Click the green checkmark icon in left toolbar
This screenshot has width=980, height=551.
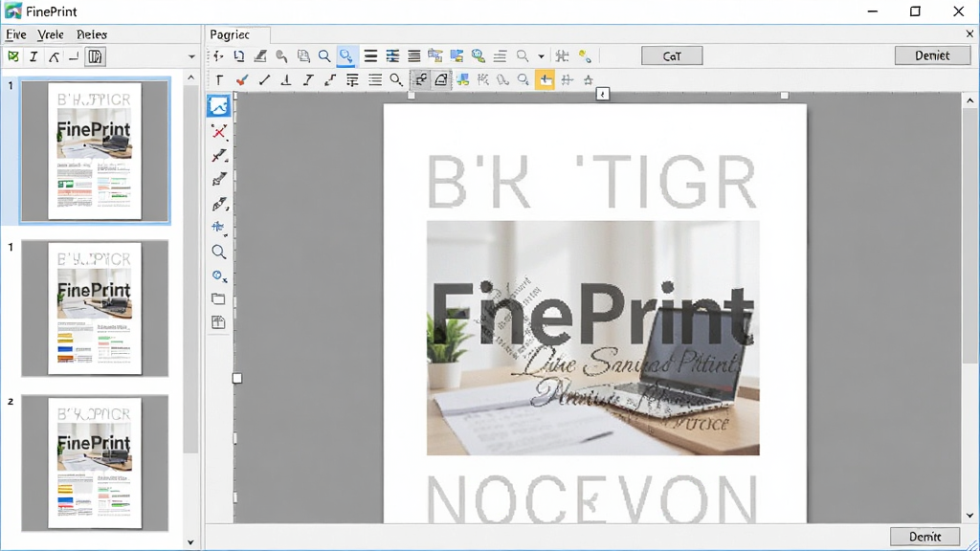click(x=12, y=56)
